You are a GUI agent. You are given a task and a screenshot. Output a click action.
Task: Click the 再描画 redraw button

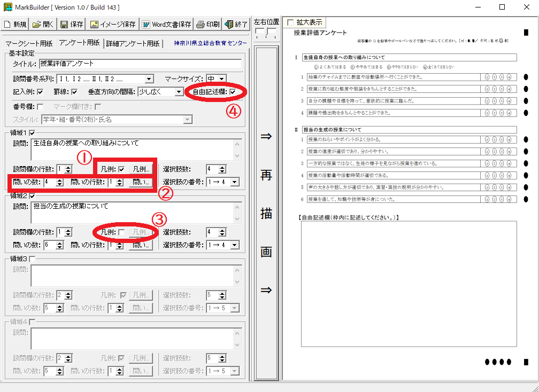click(x=266, y=213)
